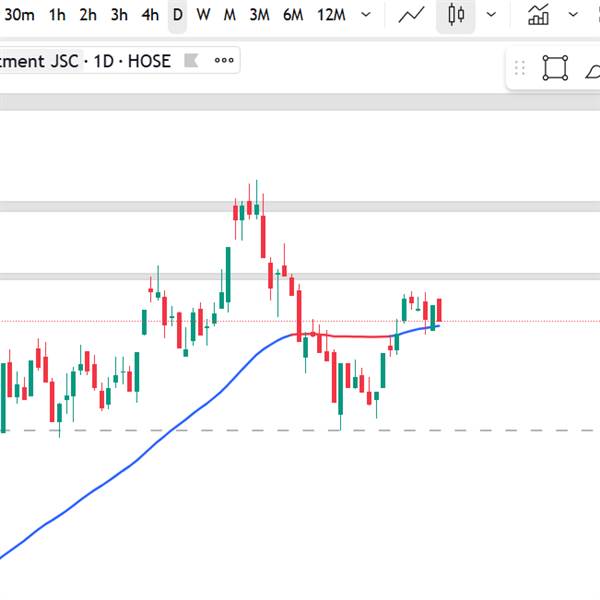Select the rectangle drawing tool
Image resolution: width=600 pixels, height=600 pixels.
pos(555,68)
